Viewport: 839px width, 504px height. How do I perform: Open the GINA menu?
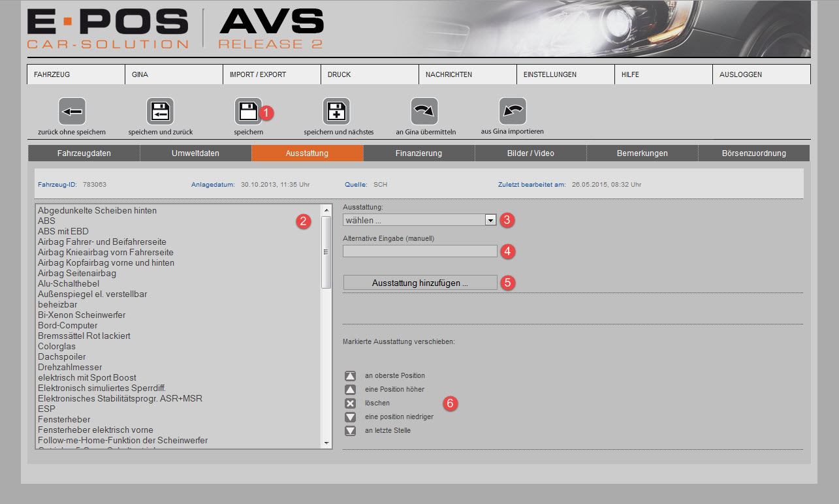pos(174,74)
